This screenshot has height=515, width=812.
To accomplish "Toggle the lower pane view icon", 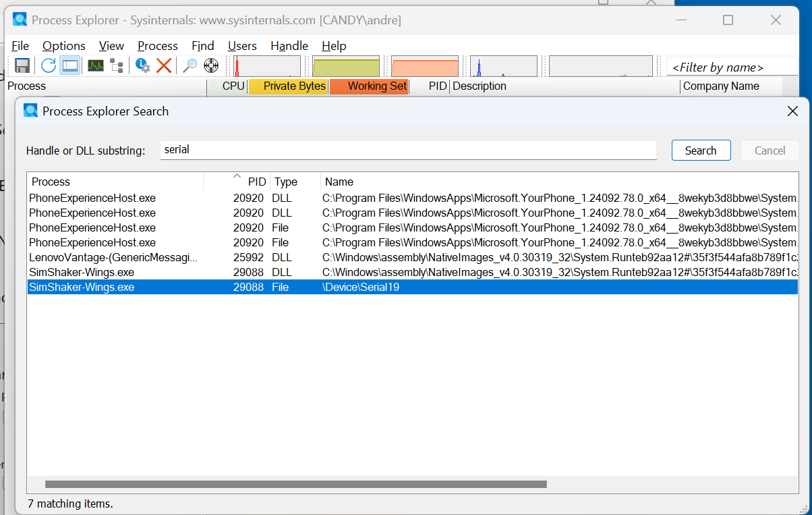I will point(69,65).
